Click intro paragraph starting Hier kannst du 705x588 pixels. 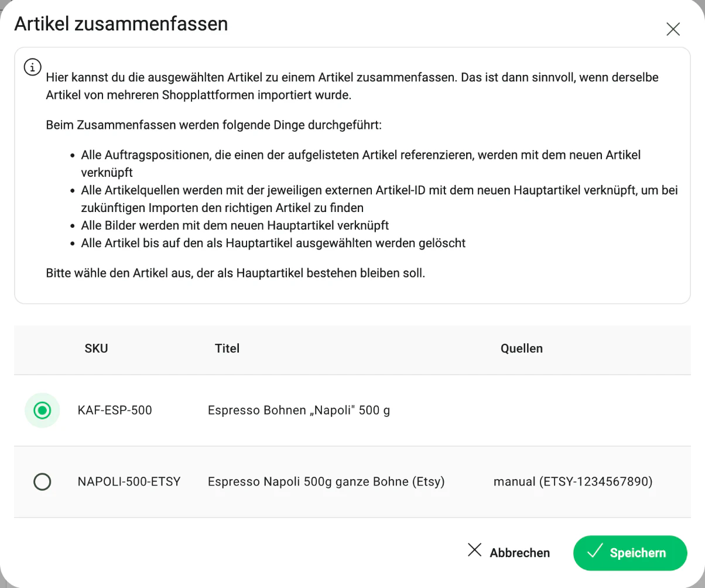[352, 87]
